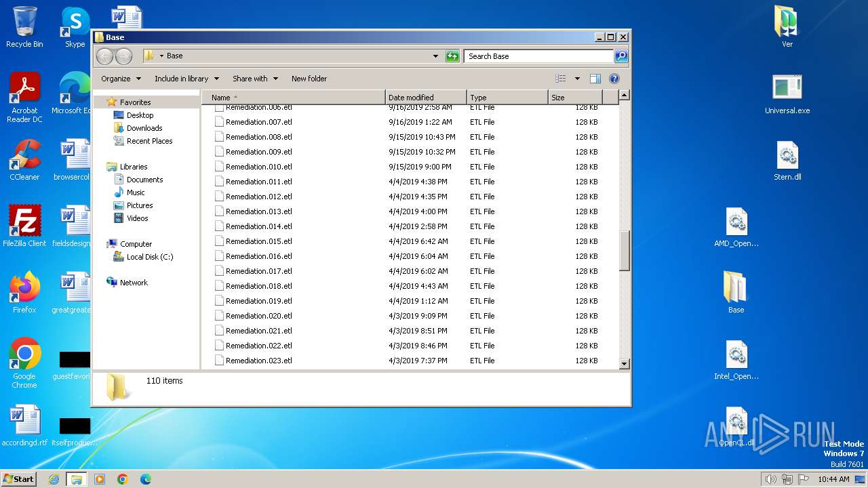Open the Videos library
Viewport: 868px width, 488px height.
[137, 218]
